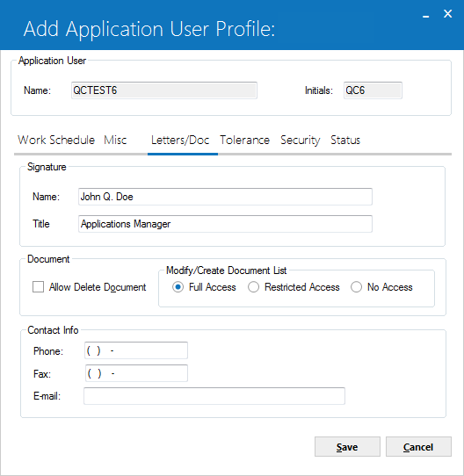464x476 pixels.
Task: Click into the Signature Title field
Action: coord(225,224)
